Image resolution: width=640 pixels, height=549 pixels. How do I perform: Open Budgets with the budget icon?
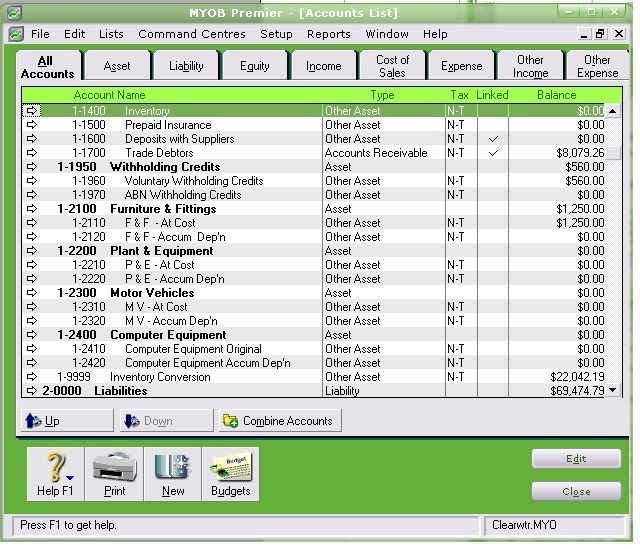pos(231,474)
